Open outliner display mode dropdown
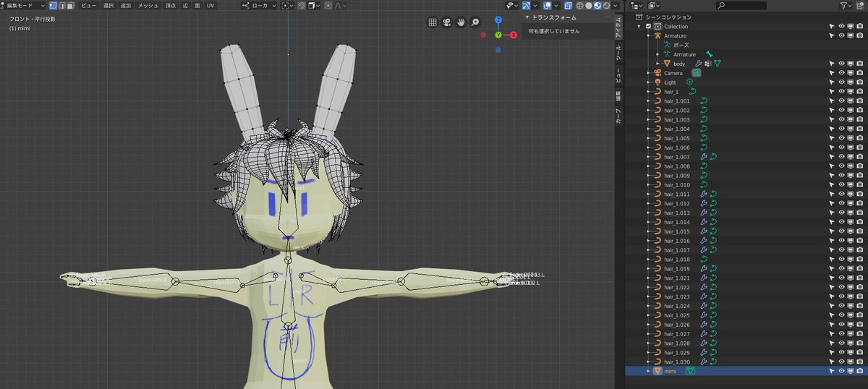Image resolution: width=868 pixels, height=389 pixels. (x=636, y=5)
